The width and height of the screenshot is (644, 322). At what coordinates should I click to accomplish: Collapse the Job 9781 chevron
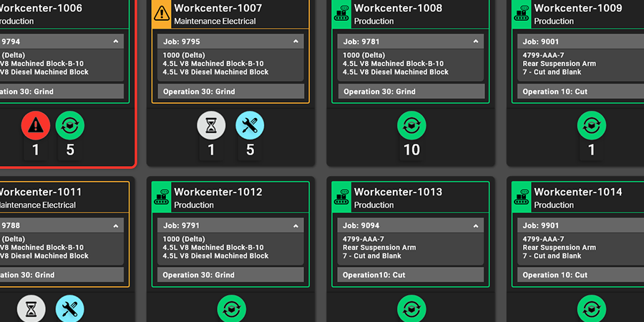coord(476,42)
